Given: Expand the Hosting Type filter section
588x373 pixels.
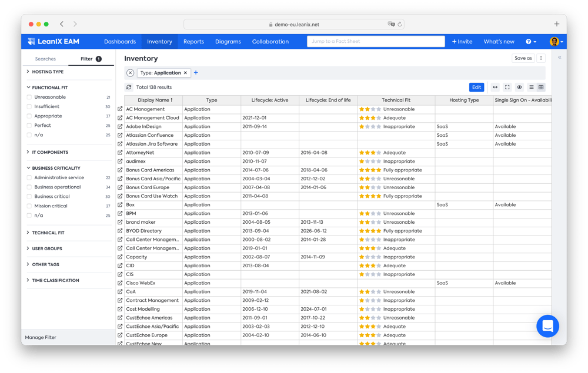Looking at the screenshot, I should point(48,72).
